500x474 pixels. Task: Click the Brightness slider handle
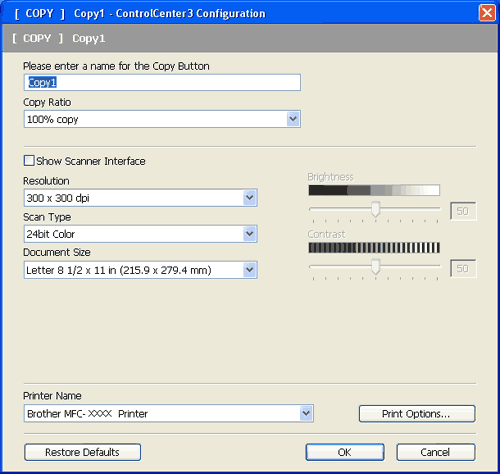coord(376,209)
